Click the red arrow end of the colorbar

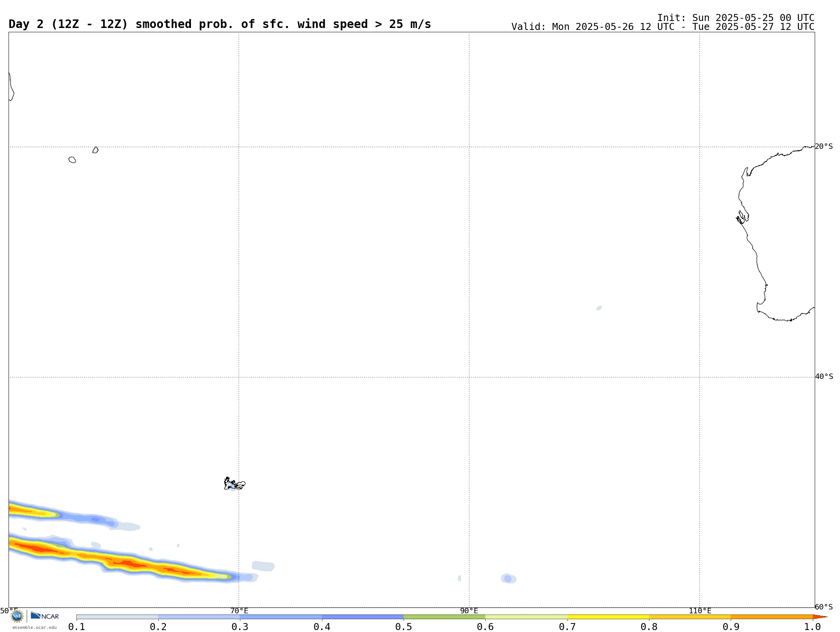820,617
